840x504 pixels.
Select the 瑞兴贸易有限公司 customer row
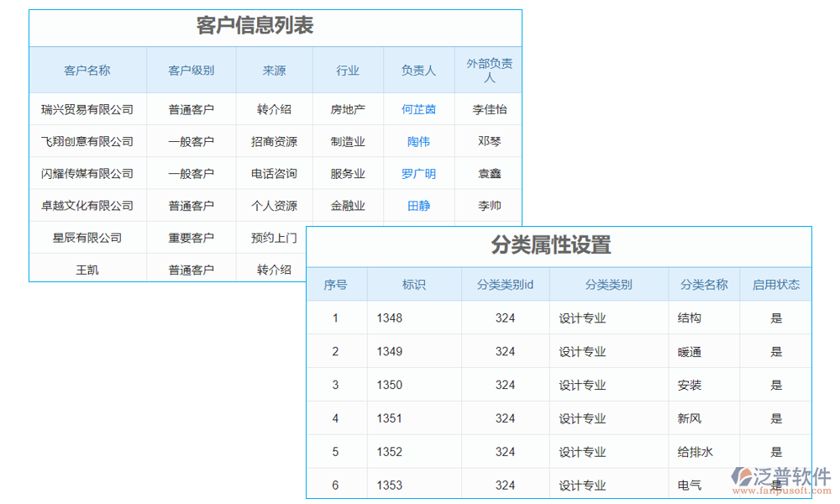click(88, 109)
